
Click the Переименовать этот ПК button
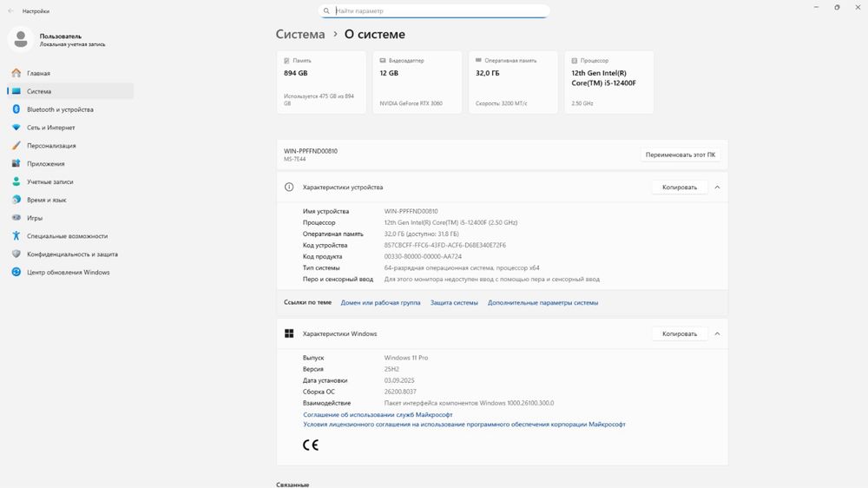(x=681, y=155)
